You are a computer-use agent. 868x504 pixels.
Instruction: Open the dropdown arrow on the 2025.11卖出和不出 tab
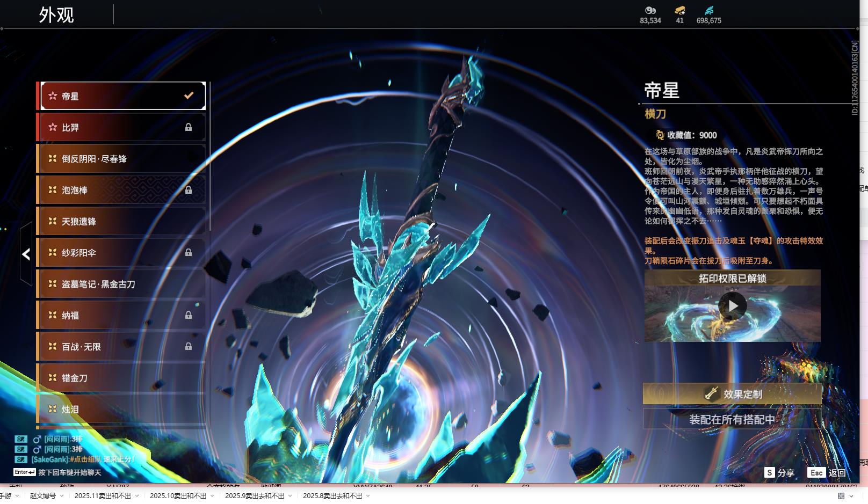(x=137, y=496)
